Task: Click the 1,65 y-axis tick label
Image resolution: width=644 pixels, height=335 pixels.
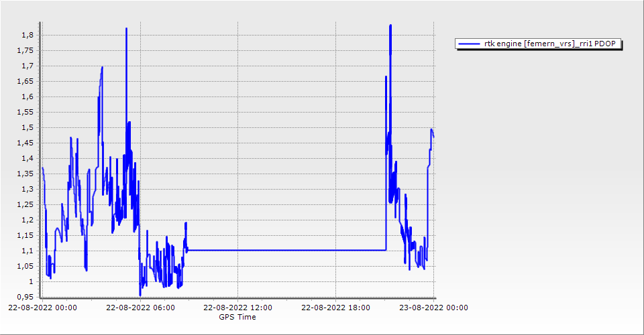Action: (23, 81)
